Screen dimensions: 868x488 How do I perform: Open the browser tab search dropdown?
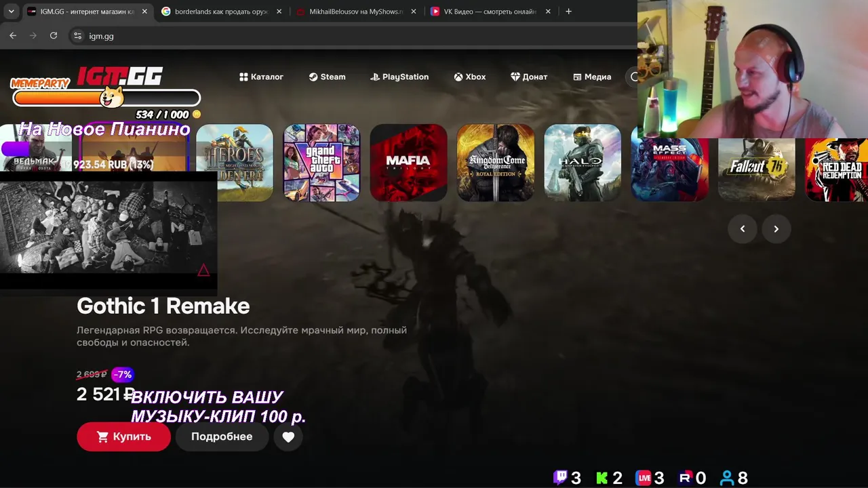(11, 12)
